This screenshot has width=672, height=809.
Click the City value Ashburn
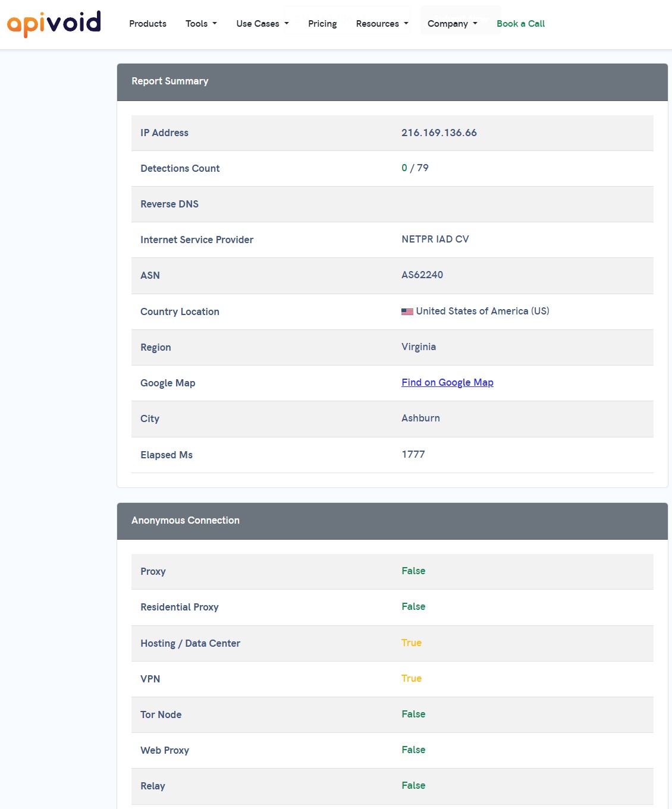tap(420, 418)
